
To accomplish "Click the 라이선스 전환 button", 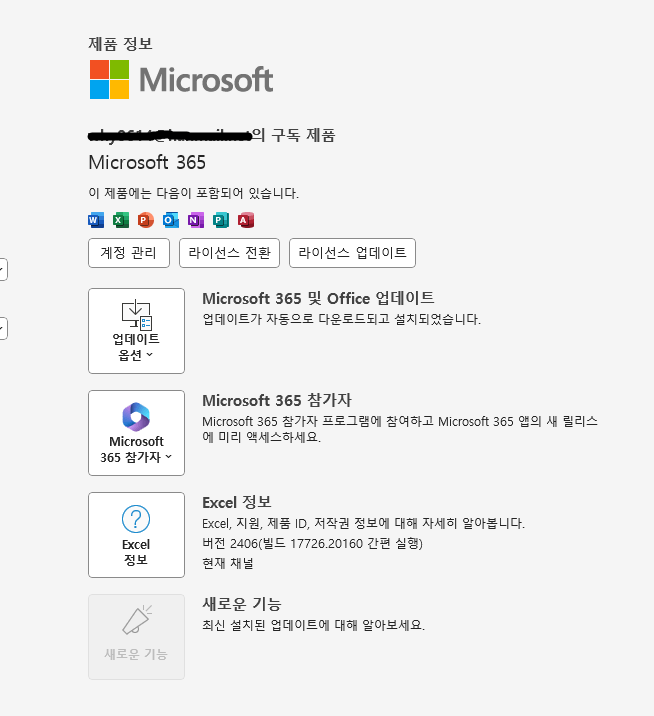I will point(229,253).
